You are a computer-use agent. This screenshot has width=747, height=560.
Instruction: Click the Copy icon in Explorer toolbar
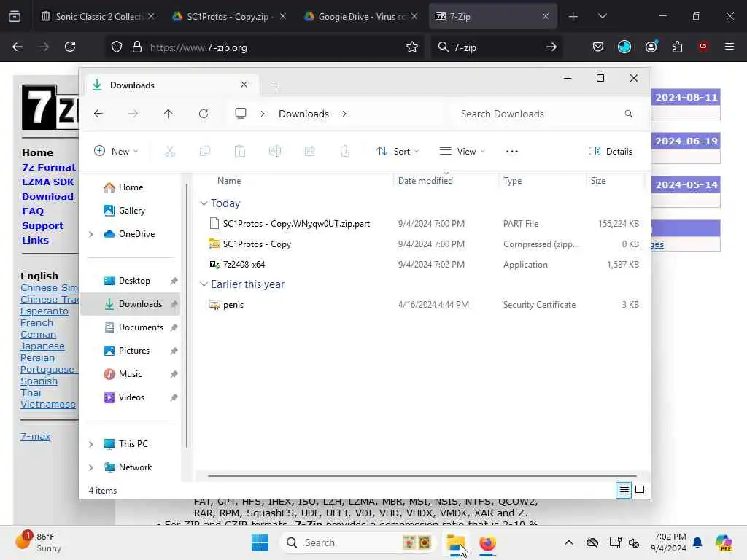pyautogui.click(x=205, y=152)
